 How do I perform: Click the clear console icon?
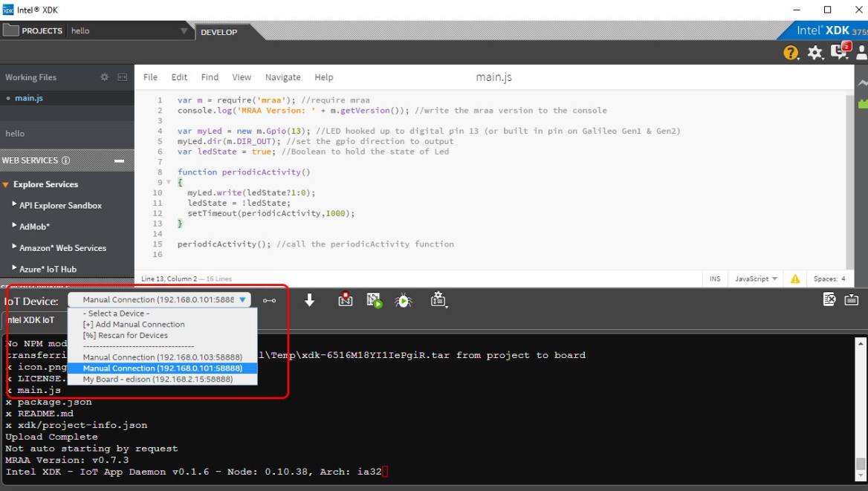[829, 299]
